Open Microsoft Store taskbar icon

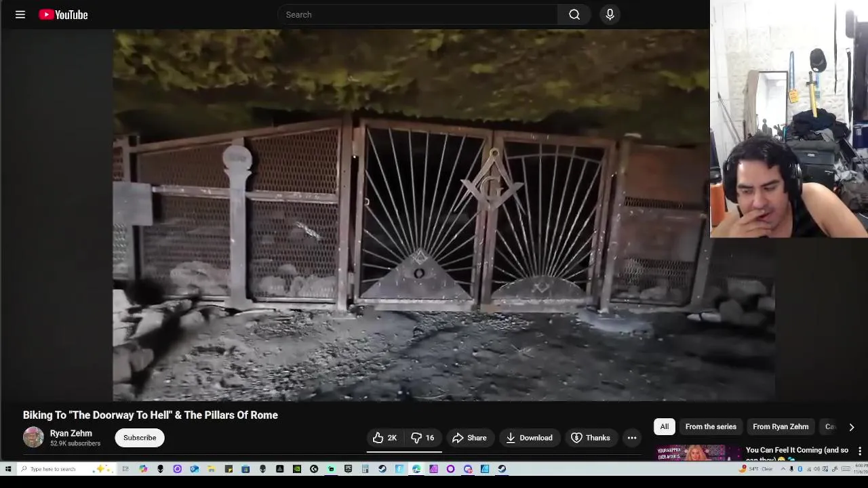(x=245, y=468)
